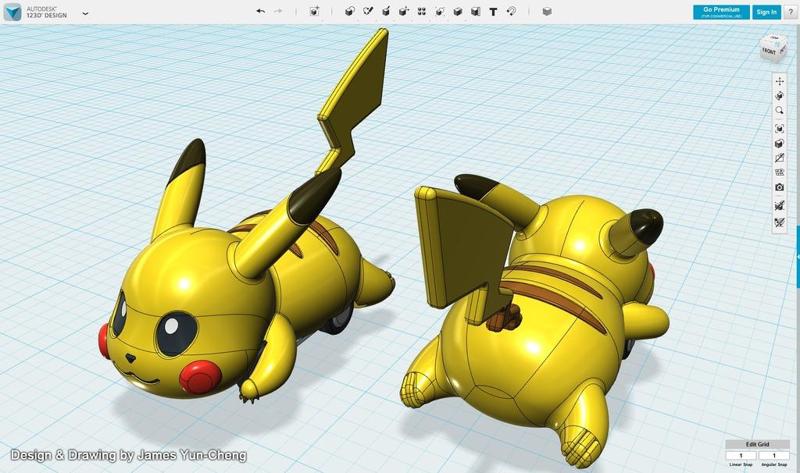Toggle materials and outlines display icon
Viewport: 800px width, 473px height.
779,158
